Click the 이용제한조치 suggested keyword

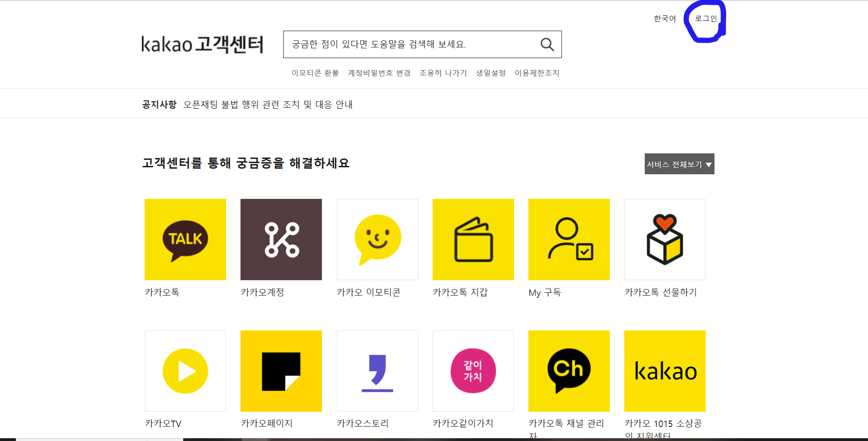pos(537,73)
